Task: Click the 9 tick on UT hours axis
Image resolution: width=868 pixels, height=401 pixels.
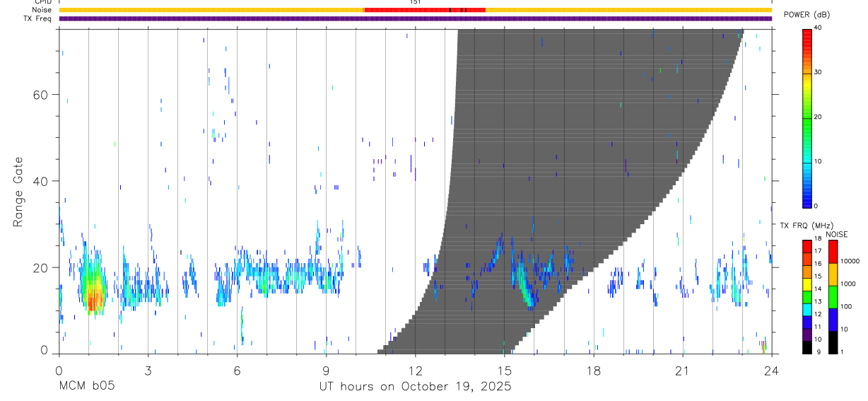Action: tap(326, 370)
